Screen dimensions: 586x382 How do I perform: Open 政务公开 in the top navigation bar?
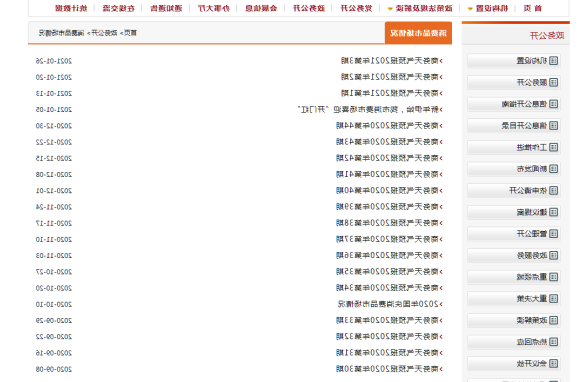pos(309,8)
